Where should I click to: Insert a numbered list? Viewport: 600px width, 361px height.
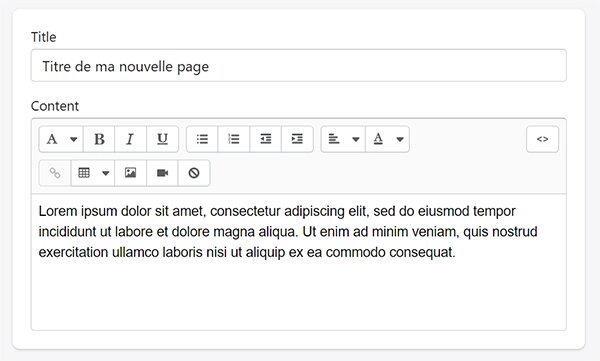tap(234, 139)
